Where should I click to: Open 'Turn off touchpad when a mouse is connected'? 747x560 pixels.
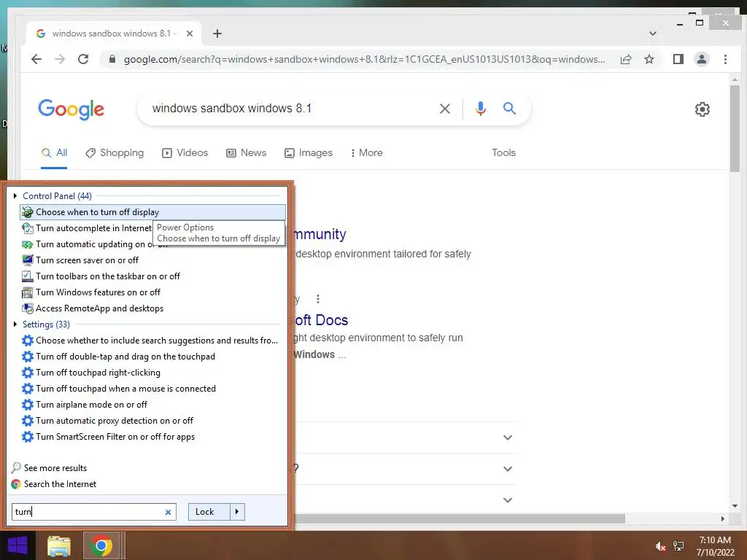(119, 389)
